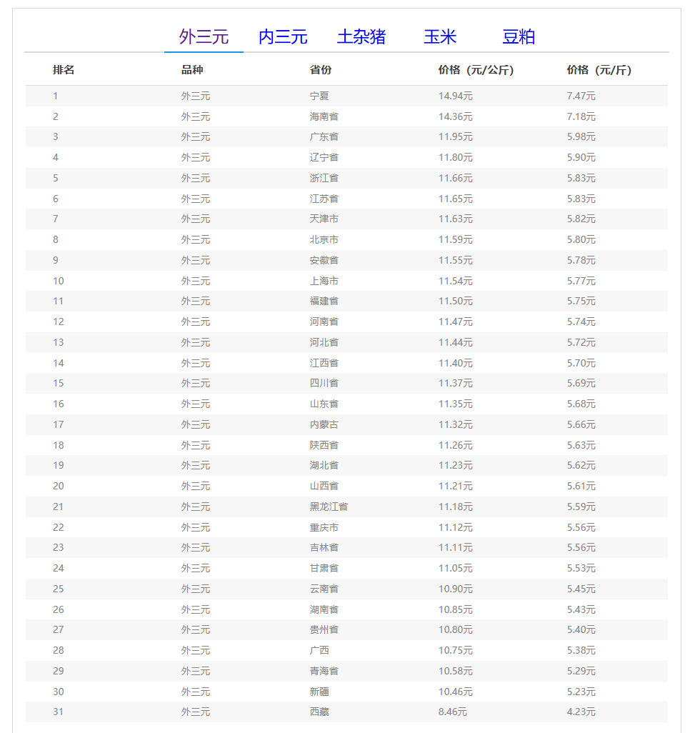This screenshot has width=700, height=733.
Task: Click the 西藏 province cell
Action: (319, 712)
